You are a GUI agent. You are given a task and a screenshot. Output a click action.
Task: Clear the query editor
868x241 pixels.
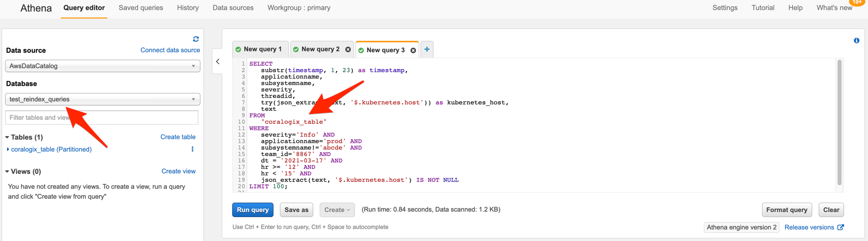tap(831, 210)
